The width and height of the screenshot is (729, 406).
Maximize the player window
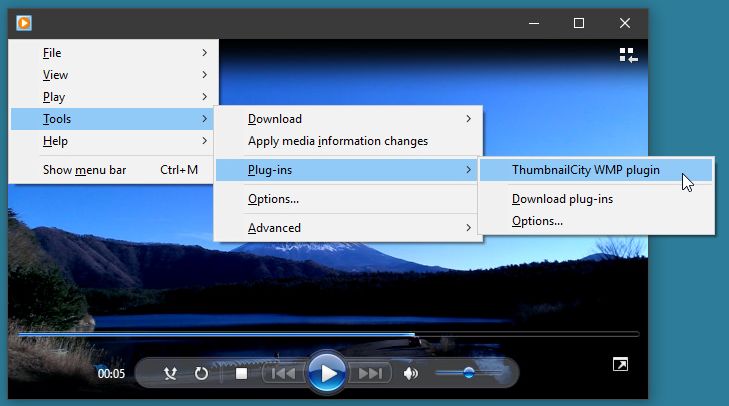coord(579,23)
